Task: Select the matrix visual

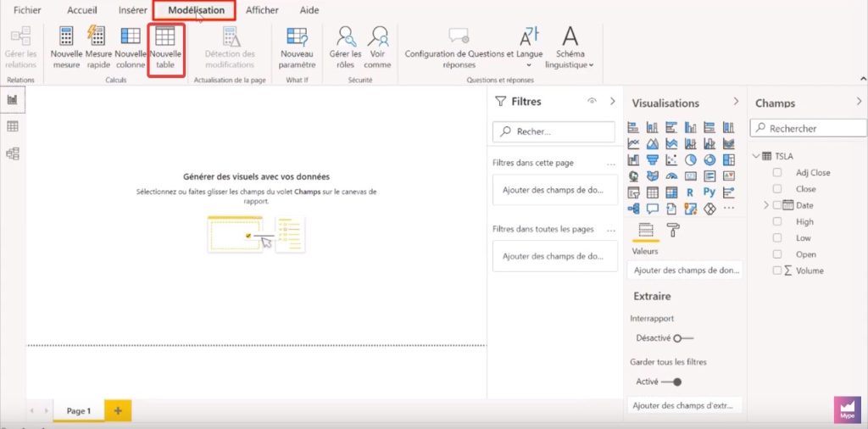Action: pos(671,192)
